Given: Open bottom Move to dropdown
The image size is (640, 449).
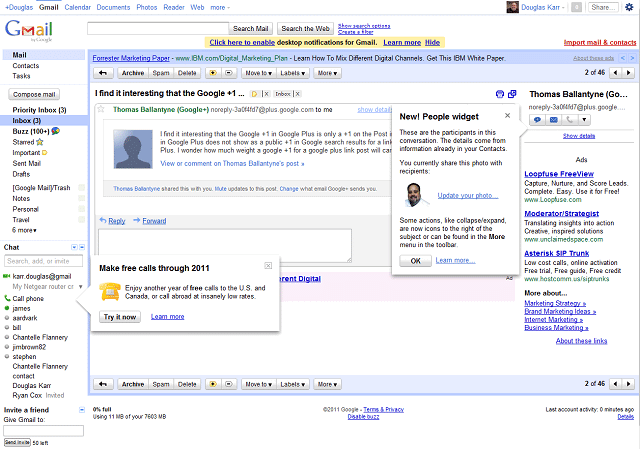Looking at the screenshot, I should (x=258, y=384).
